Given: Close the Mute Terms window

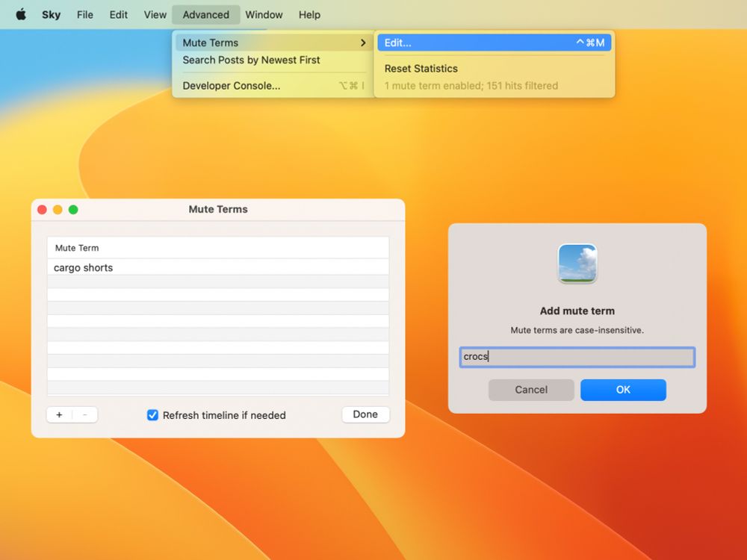Looking at the screenshot, I should (42, 210).
